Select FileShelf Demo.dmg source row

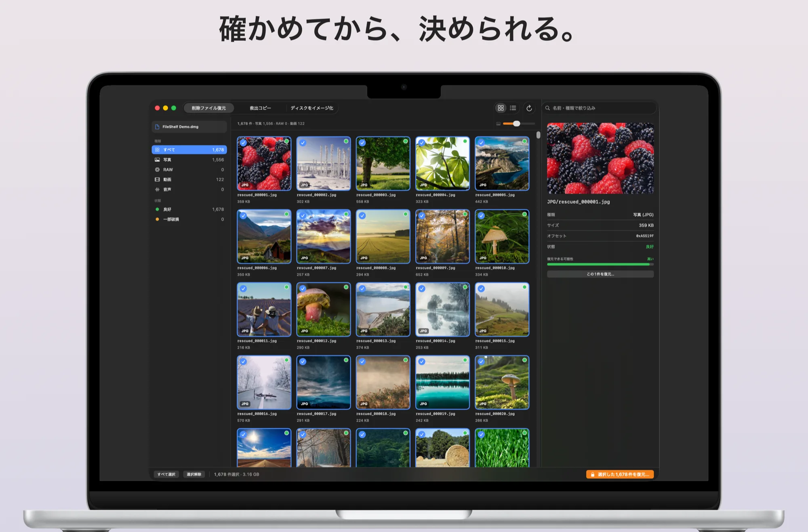[x=189, y=127]
